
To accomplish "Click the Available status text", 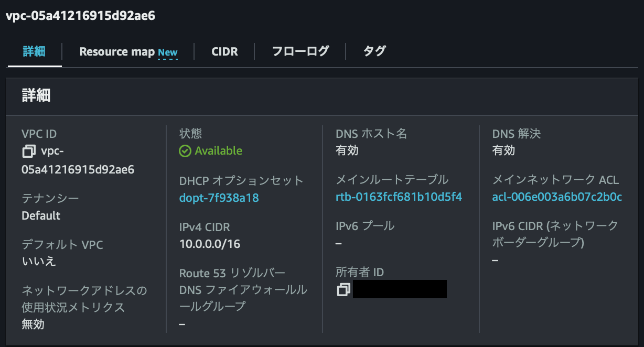I will [x=216, y=150].
